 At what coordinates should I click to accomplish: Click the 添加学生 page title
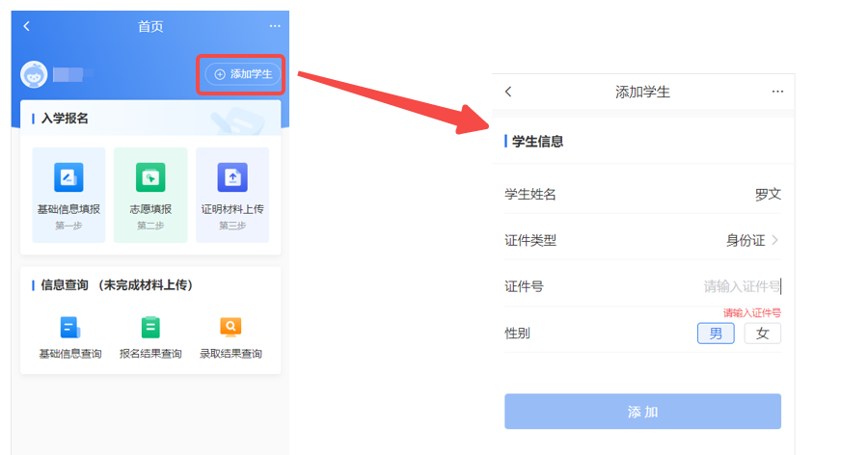click(x=642, y=92)
